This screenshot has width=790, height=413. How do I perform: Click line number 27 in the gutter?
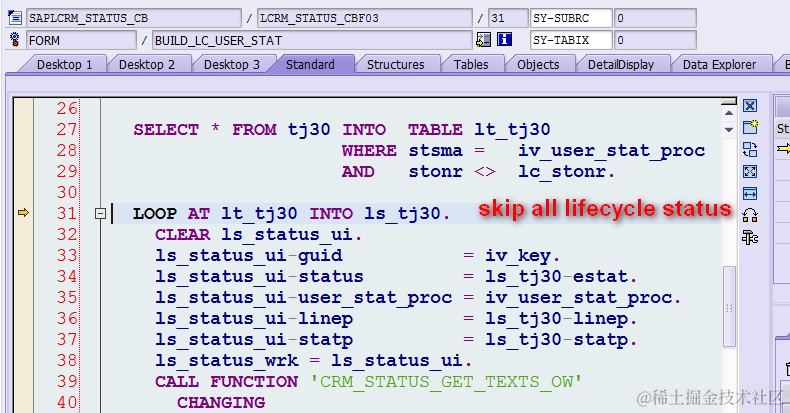click(67, 129)
